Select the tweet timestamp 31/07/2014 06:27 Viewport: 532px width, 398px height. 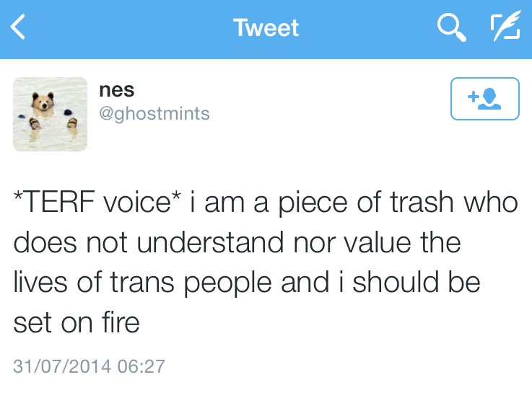tap(89, 366)
